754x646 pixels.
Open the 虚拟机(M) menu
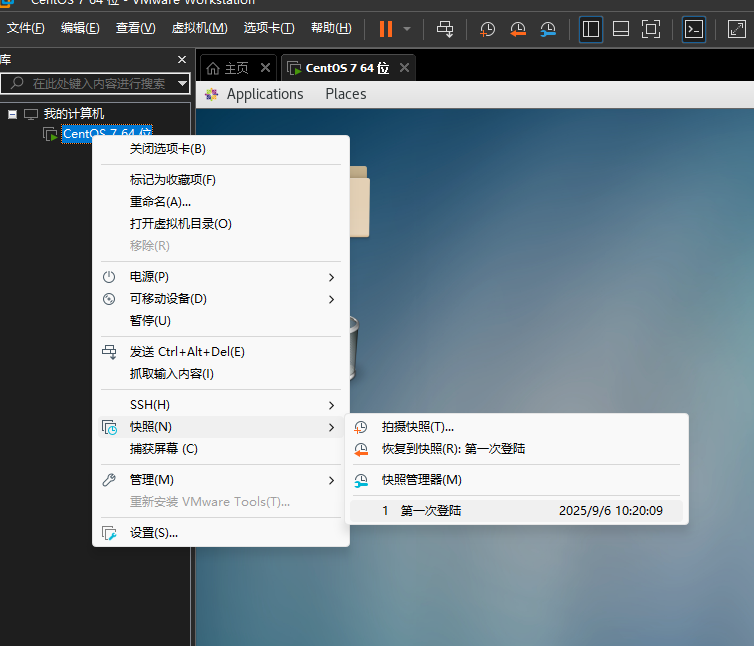pos(200,28)
